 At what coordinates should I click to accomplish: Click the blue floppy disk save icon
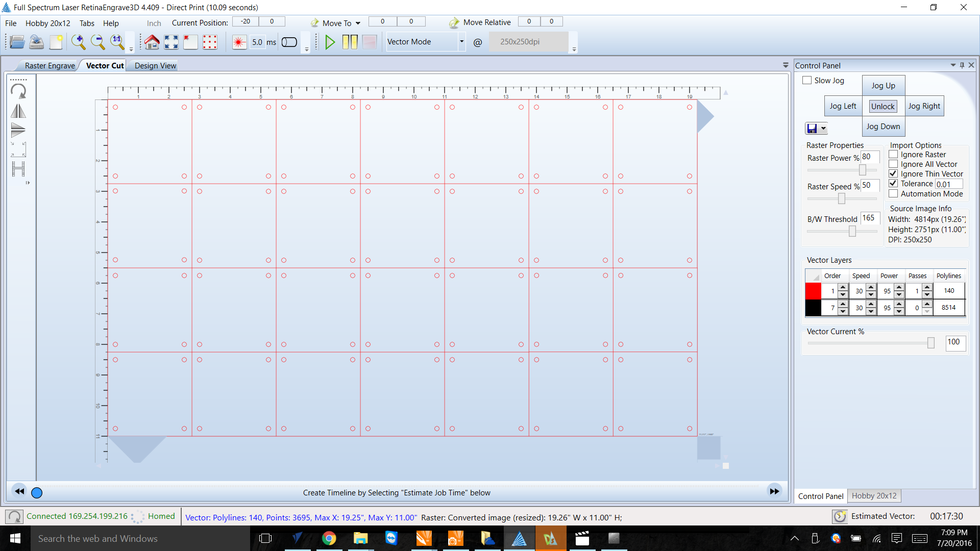tap(812, 129)
